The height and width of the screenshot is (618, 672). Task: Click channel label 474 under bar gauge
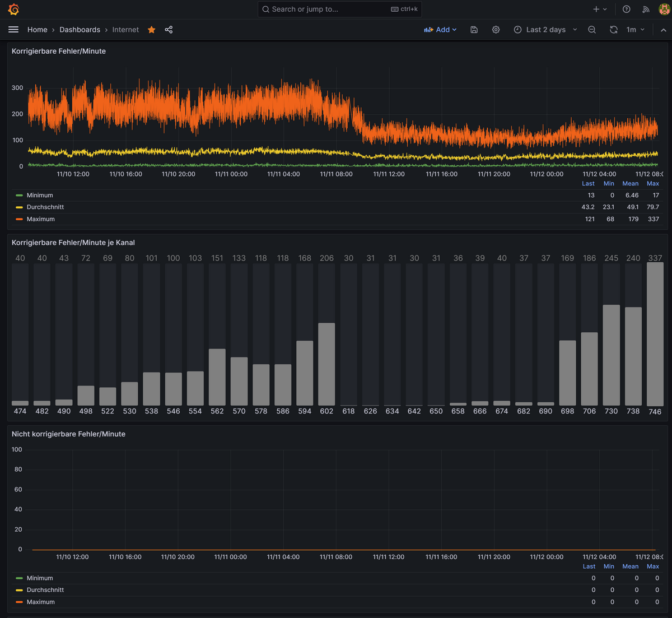[x=20, y=411]
